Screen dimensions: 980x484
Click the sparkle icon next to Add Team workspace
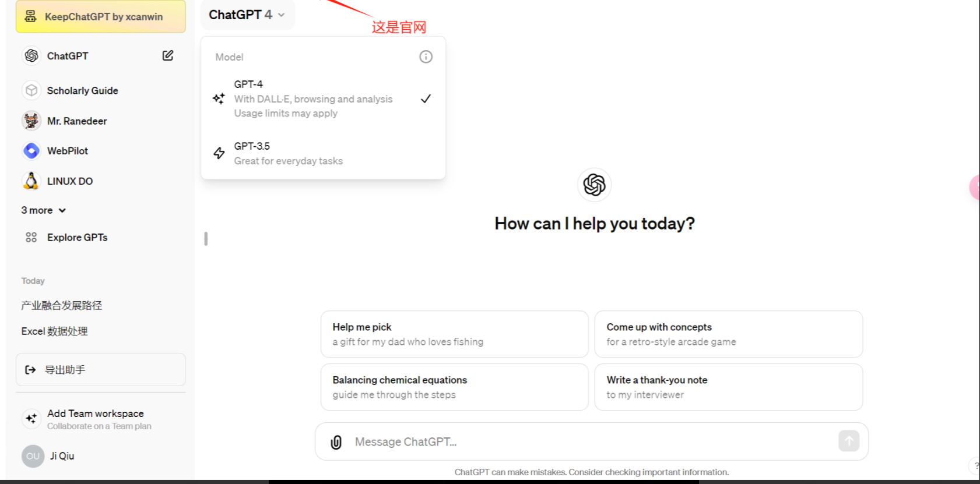31,418
